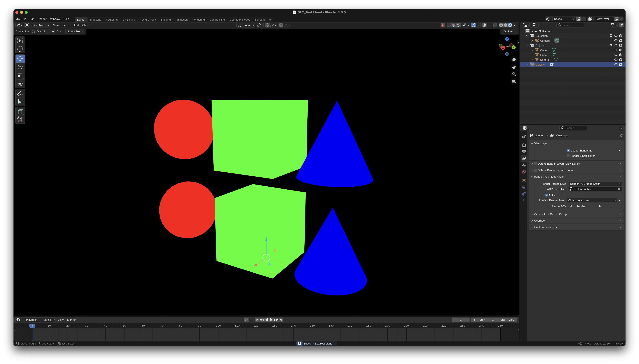The image size is (639, 364).
Task: Click the current frame marker 1 in the timeline
Action: 32,326
